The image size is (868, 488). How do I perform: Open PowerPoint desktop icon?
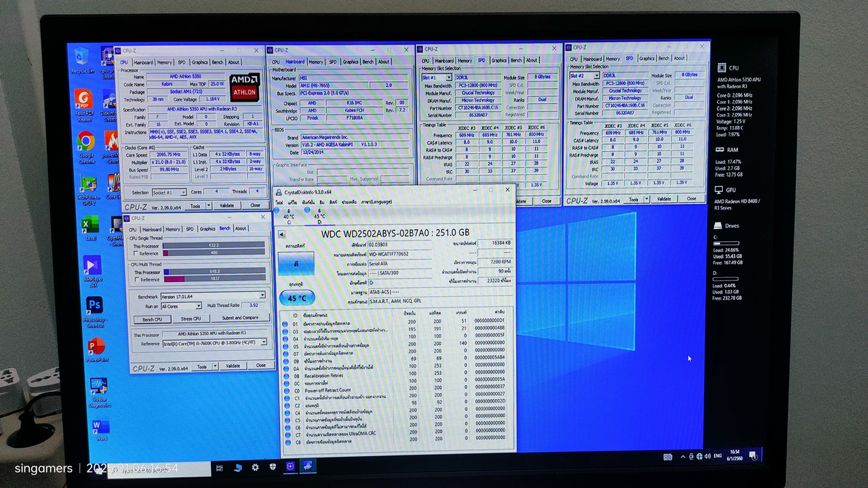(x=96, y=349)
